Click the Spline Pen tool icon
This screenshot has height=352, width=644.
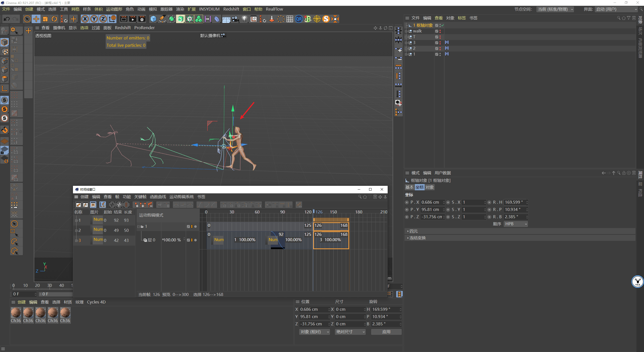coord(163,19)
